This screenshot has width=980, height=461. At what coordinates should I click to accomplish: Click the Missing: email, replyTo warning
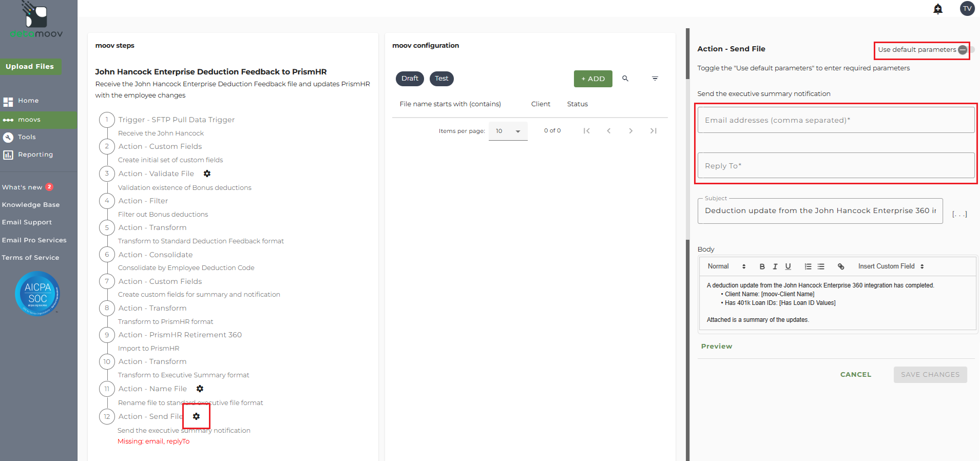tap(153, 441)
